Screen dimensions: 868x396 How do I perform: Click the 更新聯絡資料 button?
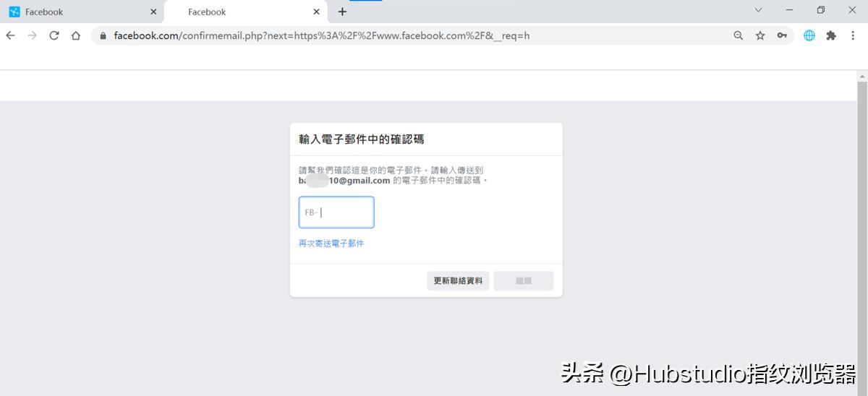[458, 280]
